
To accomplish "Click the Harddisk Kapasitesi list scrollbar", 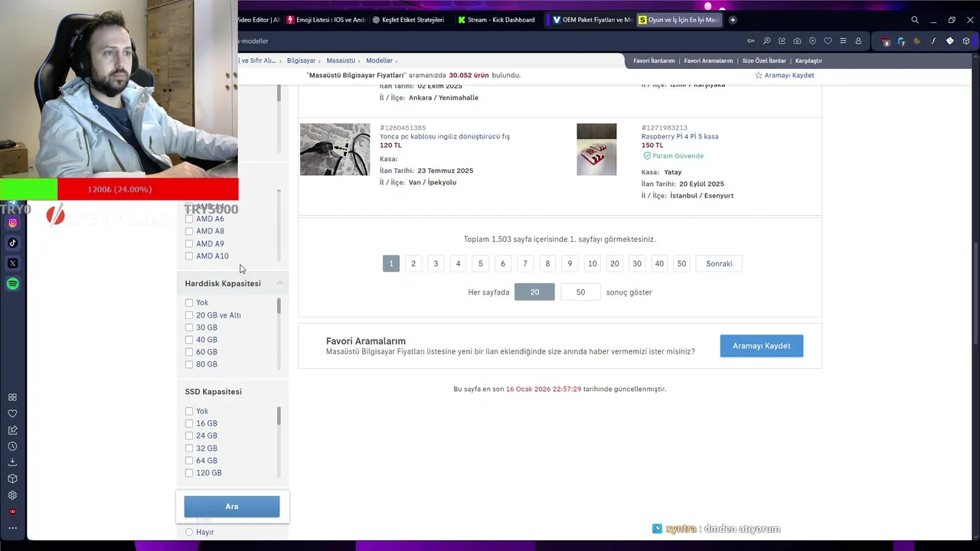I will pos(279,306).
